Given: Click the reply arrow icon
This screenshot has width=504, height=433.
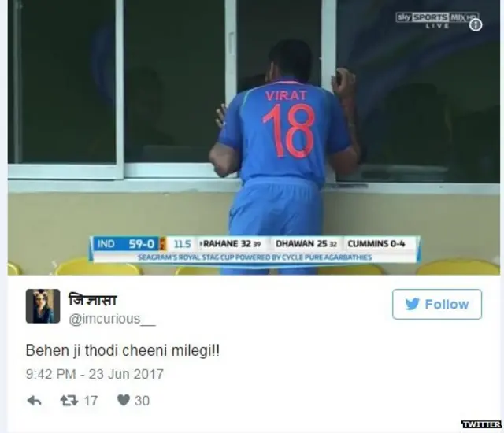Looking at the screenshot, I should 34,401.
